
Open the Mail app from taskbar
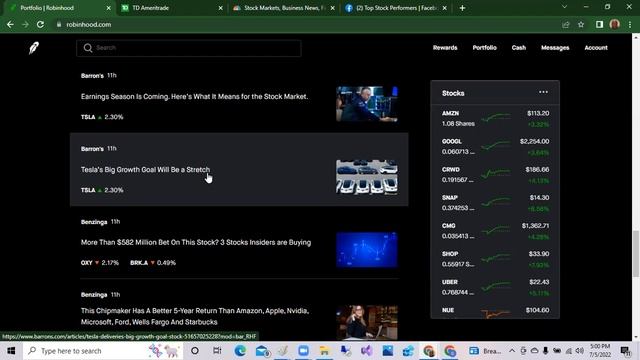[x=262, y=351]
